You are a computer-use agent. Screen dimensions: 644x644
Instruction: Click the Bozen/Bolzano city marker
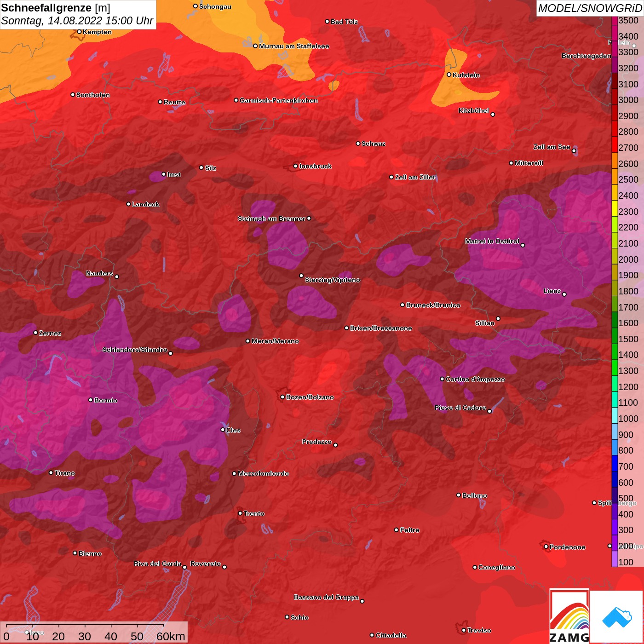point(282,397)
